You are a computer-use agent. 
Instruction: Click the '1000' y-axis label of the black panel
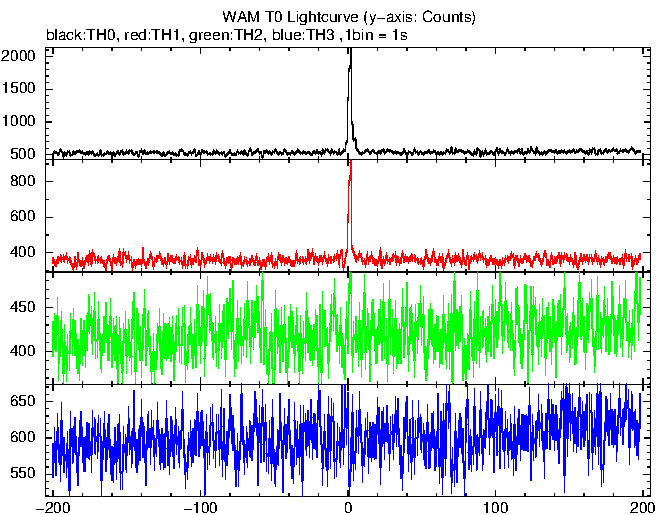tap(18, 121)
